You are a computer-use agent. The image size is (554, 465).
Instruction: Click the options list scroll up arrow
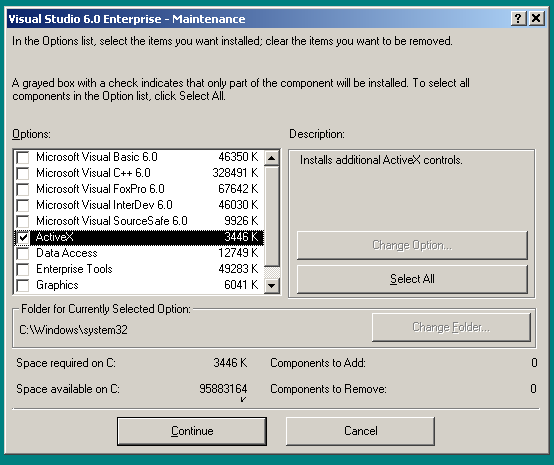272,158
